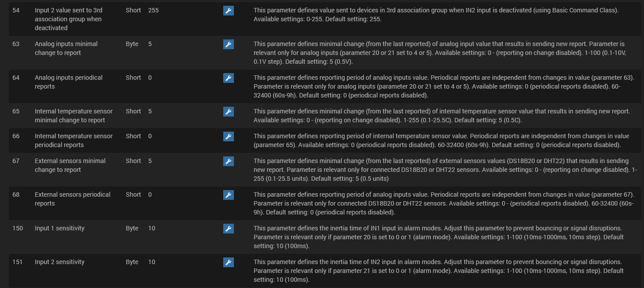The image size is (644, 288).
Task: Select 'External sensors periodical reports' name
Action: click(72, 199)
